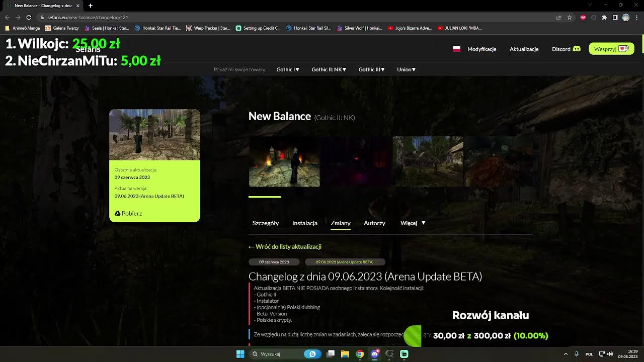Click the Bing icon in taskbar search
644x362 pixels.
312,354
